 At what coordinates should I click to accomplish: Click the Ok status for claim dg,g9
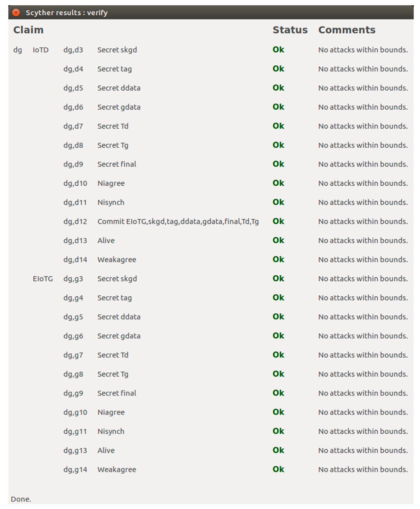278,393
